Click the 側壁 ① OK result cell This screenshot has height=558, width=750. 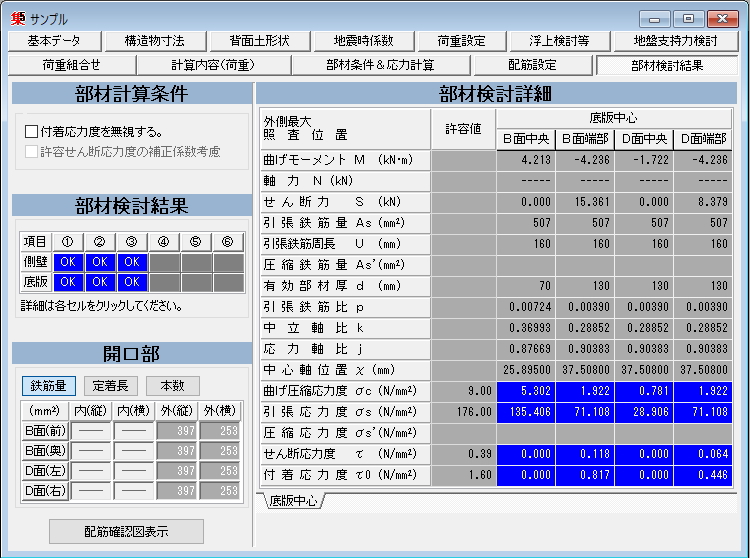point(69,262)
